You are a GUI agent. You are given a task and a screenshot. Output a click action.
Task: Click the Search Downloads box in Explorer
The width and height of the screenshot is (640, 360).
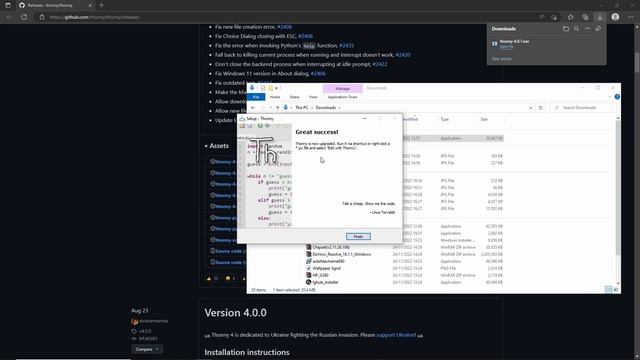point(582,108)
